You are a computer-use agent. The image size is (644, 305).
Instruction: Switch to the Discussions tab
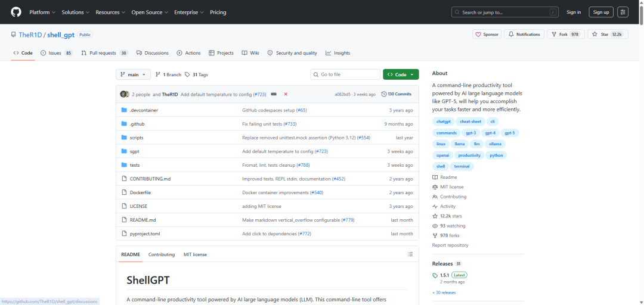pyautogui.click(x=153, y=53)
